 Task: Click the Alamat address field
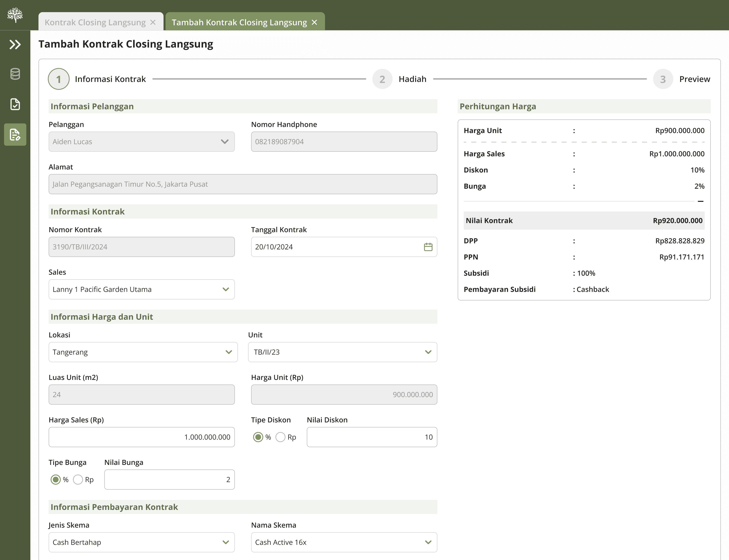[243, 184]
